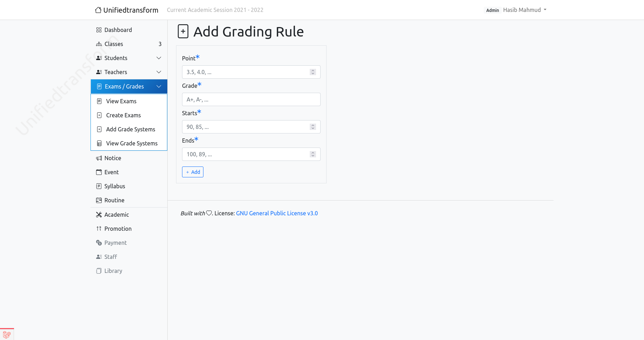Click the Add Grading Rule heading icon

click(x=183, y=31)
